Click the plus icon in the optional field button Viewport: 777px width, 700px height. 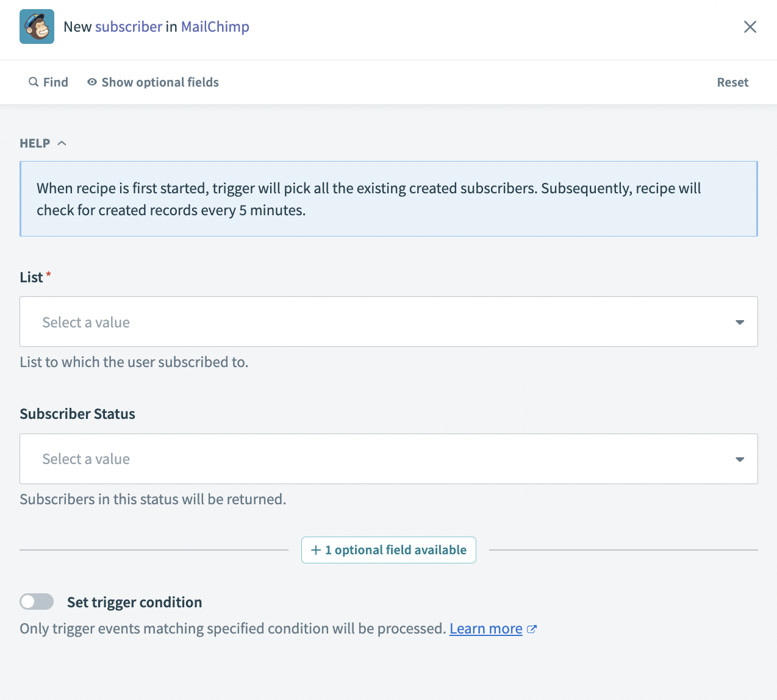316,550
